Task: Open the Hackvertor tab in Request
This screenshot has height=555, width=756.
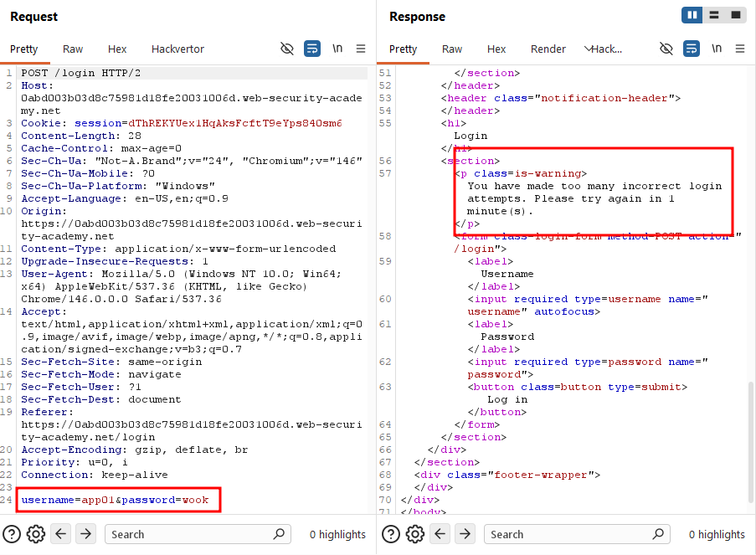Action: [178, 49]
